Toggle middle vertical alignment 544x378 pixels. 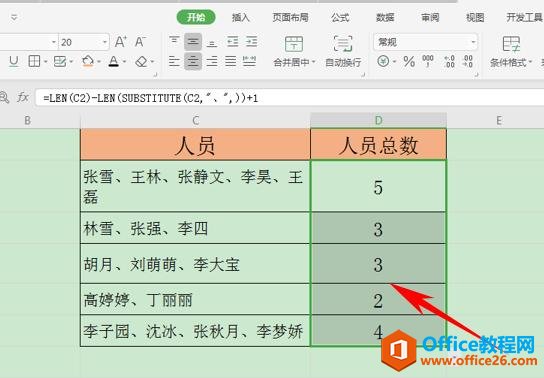pyautogui.click(x=193, y=42)
